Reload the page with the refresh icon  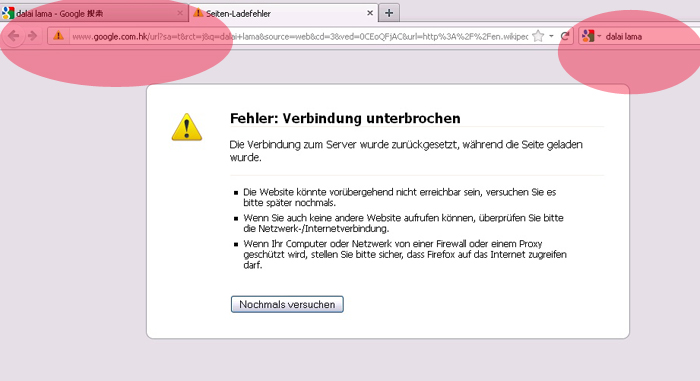[x=565, y=36]
